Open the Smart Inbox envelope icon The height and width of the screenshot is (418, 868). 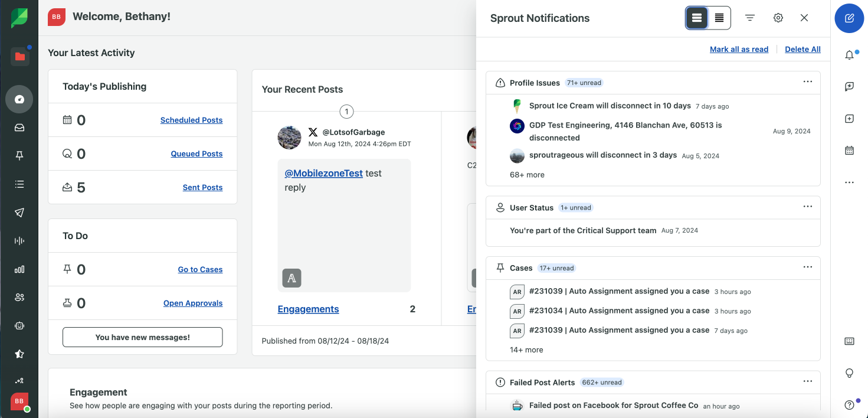tap(19, 127)
